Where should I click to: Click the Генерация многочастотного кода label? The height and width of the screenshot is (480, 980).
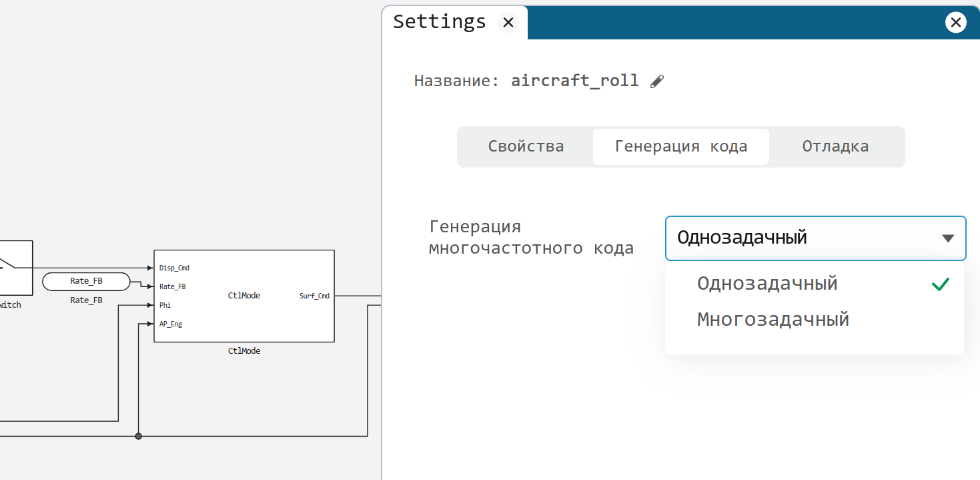click(531, 238)
